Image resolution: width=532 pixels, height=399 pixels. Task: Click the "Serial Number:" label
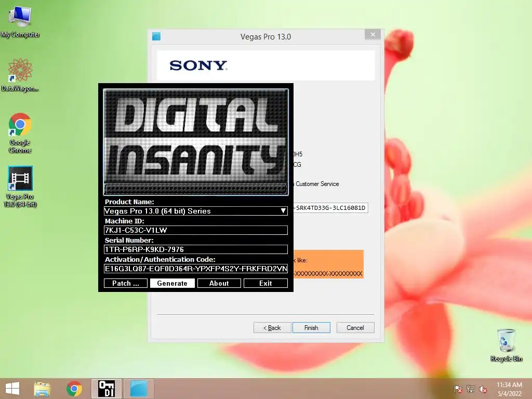pos(129,240)
